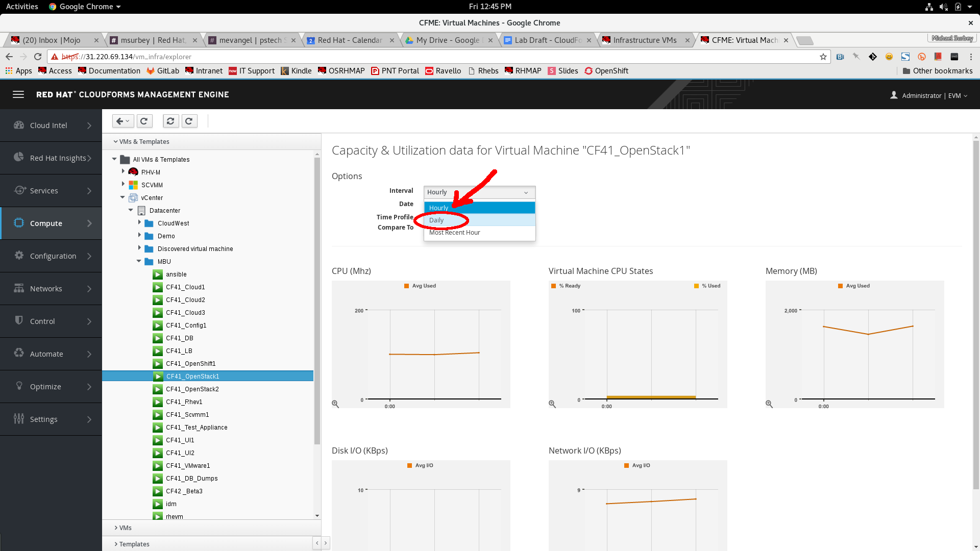Viewport: 980px width, 551px height.
Task: Select CF41_DB_Dumps in the tree
Action: 192,478
